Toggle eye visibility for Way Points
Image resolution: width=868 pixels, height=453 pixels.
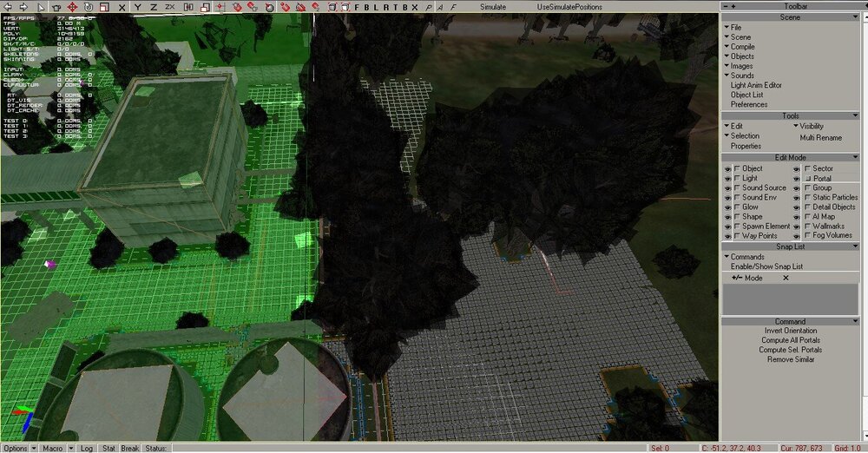pos(728,236)
